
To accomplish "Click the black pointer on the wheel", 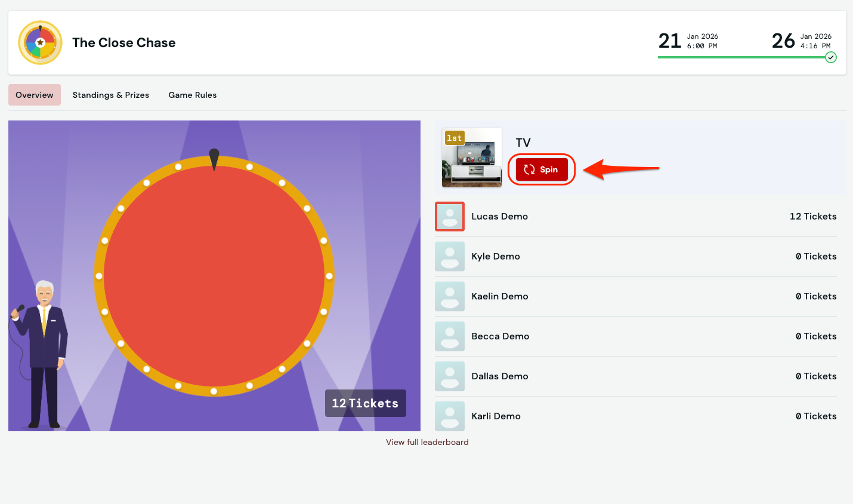I will click(x=214, y=159).
